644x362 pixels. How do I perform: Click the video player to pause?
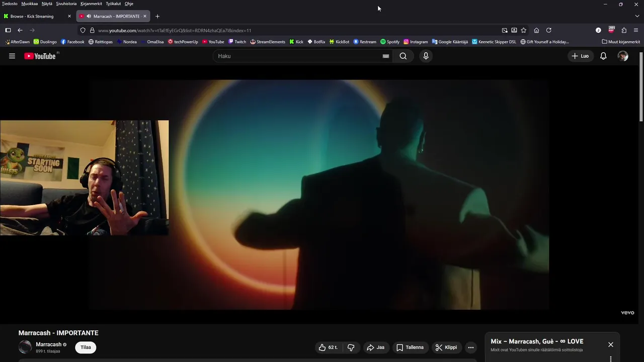coord(319,195)
